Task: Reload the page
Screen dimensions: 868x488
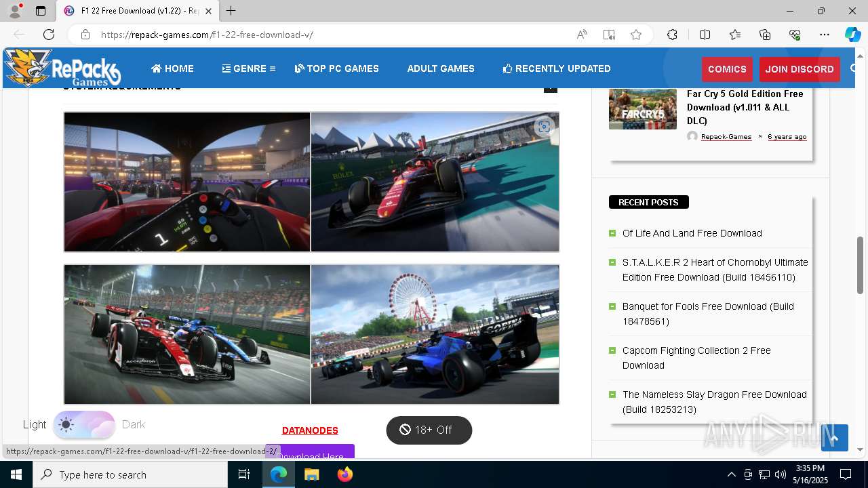Action: (49, 35)
